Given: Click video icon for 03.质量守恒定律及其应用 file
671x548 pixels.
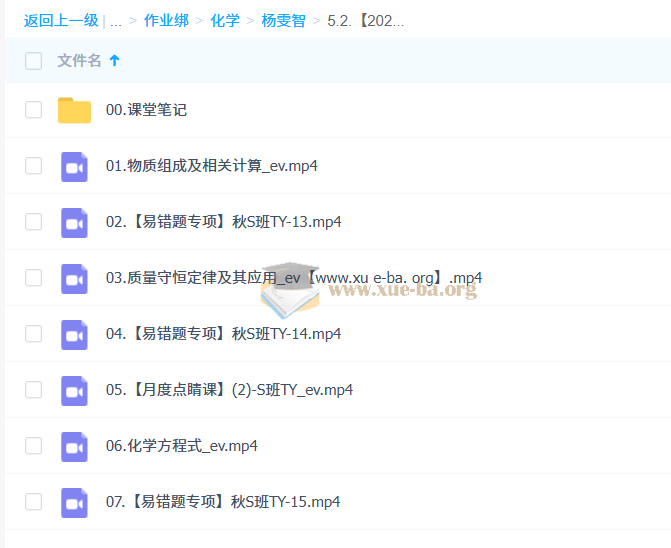Looking at the screenshot, I should point(74,278).
